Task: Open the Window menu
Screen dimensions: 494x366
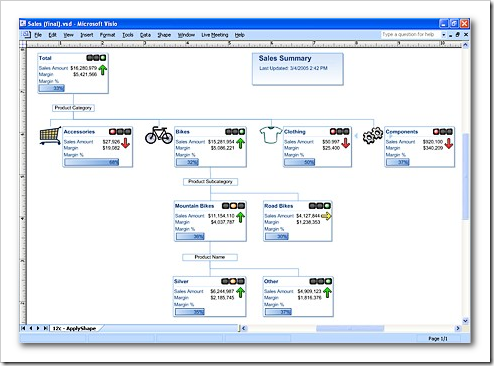Action: click(186, 35)
